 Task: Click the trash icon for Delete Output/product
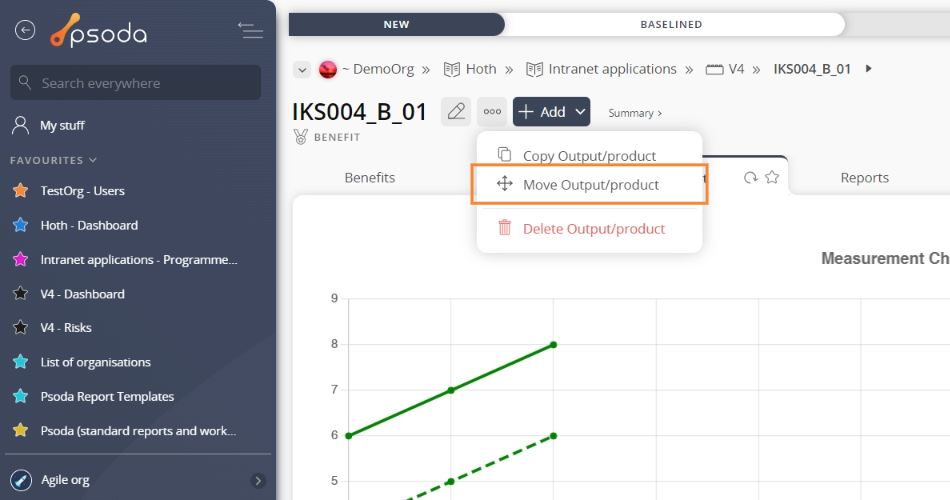pos(505,229)
